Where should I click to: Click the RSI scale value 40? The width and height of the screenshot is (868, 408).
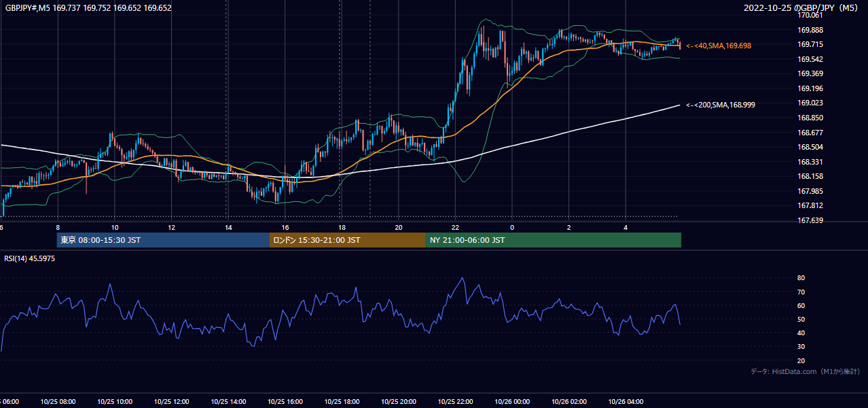tap(801, 333)
